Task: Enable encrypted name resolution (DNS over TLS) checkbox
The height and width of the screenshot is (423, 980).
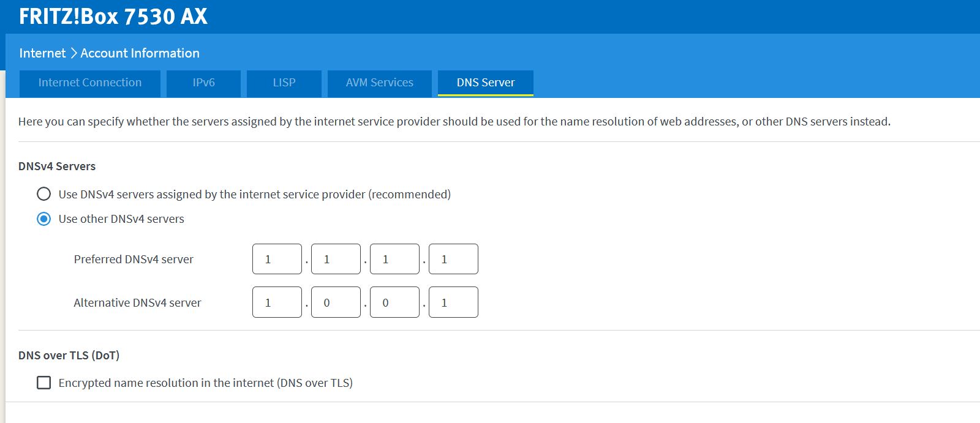Action: pos(44,383)
